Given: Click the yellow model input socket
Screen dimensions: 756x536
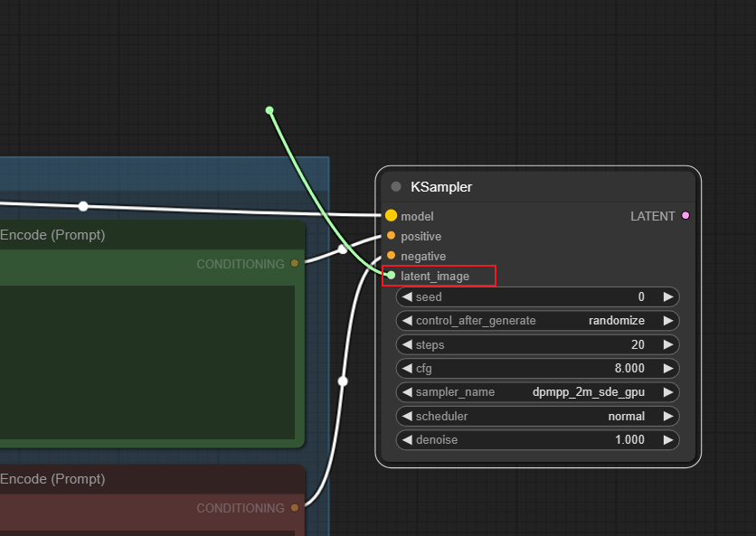Looking at the screenshot, I should [x=391, y=215].
